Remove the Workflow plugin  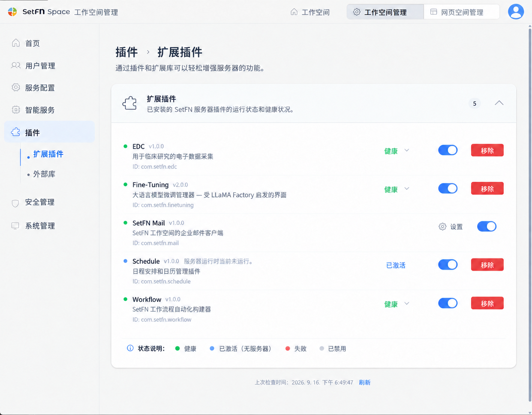[487, 303]
